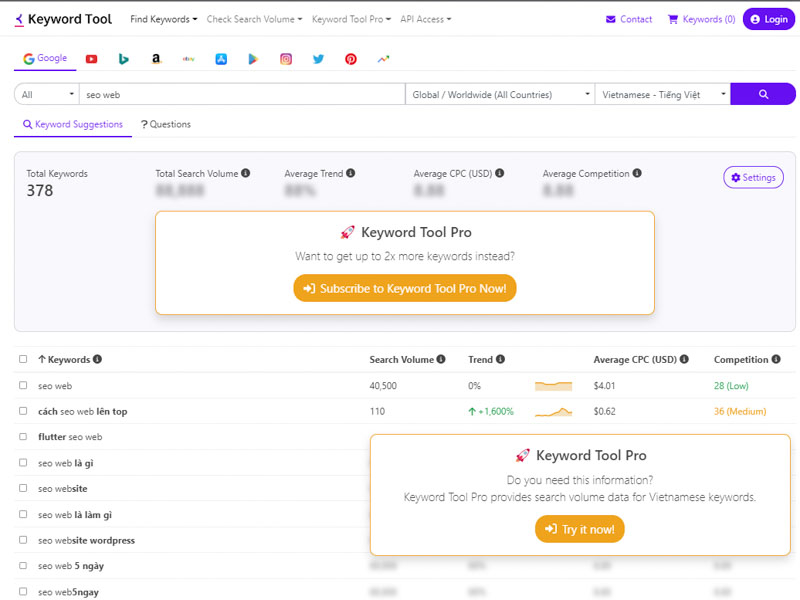800x600 pixels.
Task: Click the seo web search input field
Action: pyautogui.click(x=242, y=94)
